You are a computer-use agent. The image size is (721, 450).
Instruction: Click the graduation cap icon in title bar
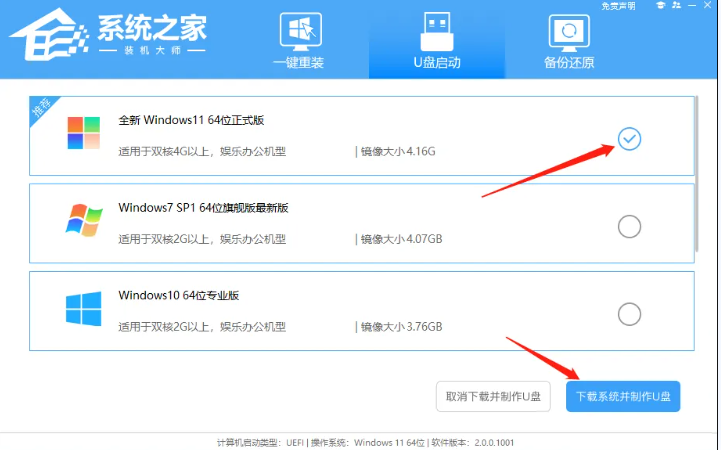[661, 6]
